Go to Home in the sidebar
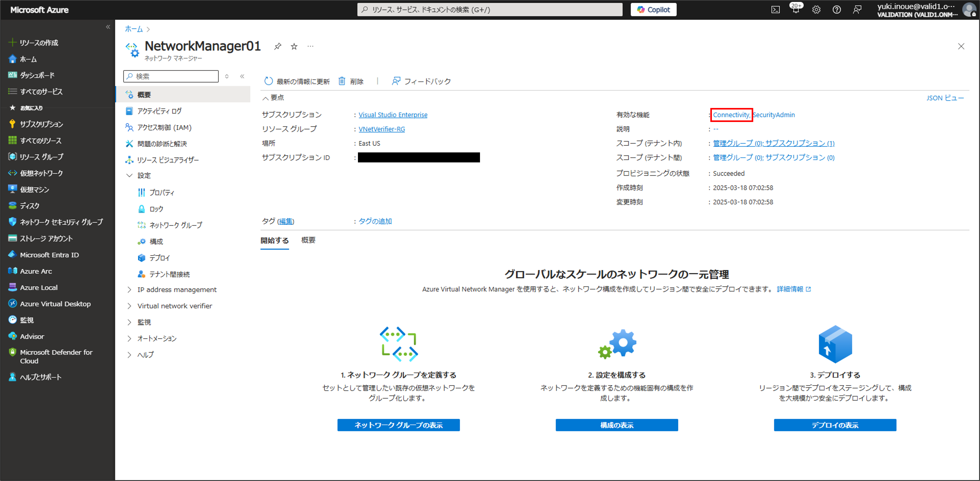 coord(23,59)
